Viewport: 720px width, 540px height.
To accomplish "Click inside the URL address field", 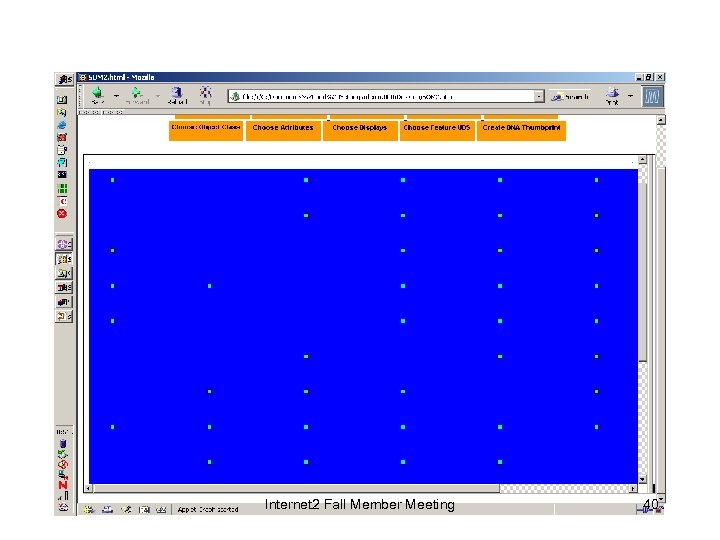I will 381,96.
